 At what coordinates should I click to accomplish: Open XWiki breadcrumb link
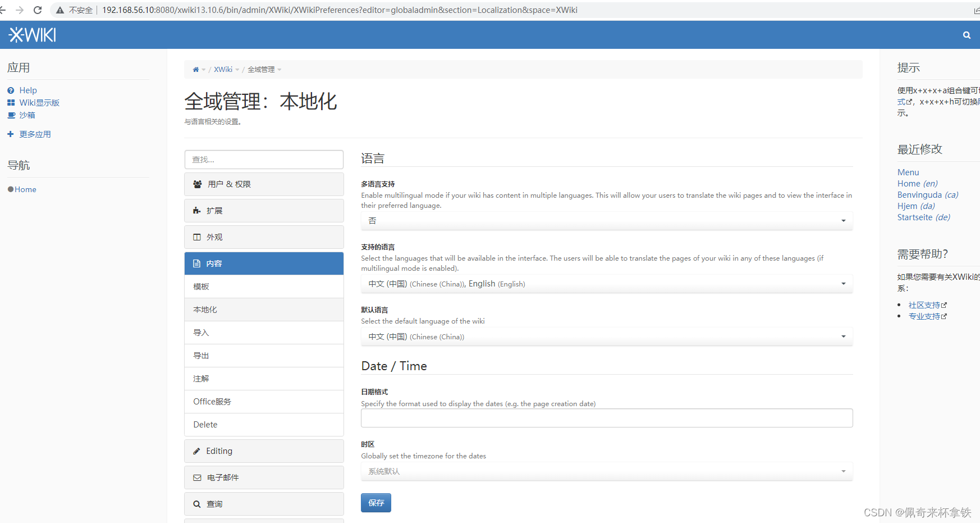point(223,70)
